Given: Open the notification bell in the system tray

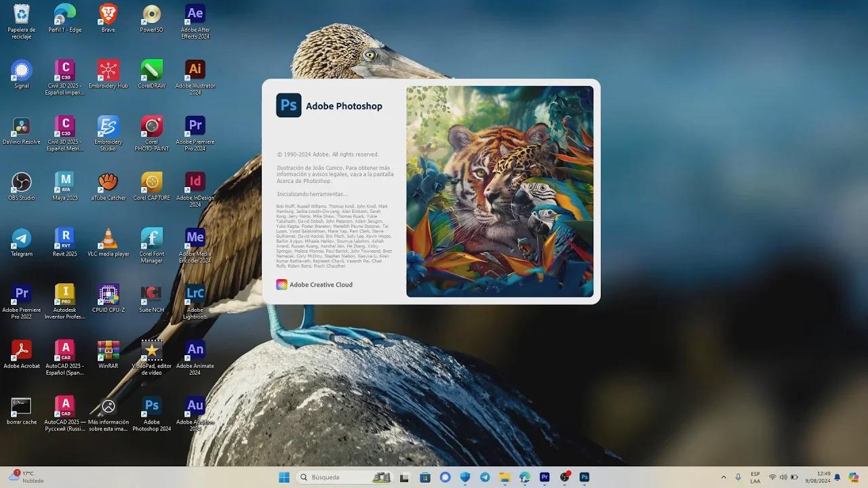Looking at the screenshot, I should pyautogui.click(x=836, y=477).
